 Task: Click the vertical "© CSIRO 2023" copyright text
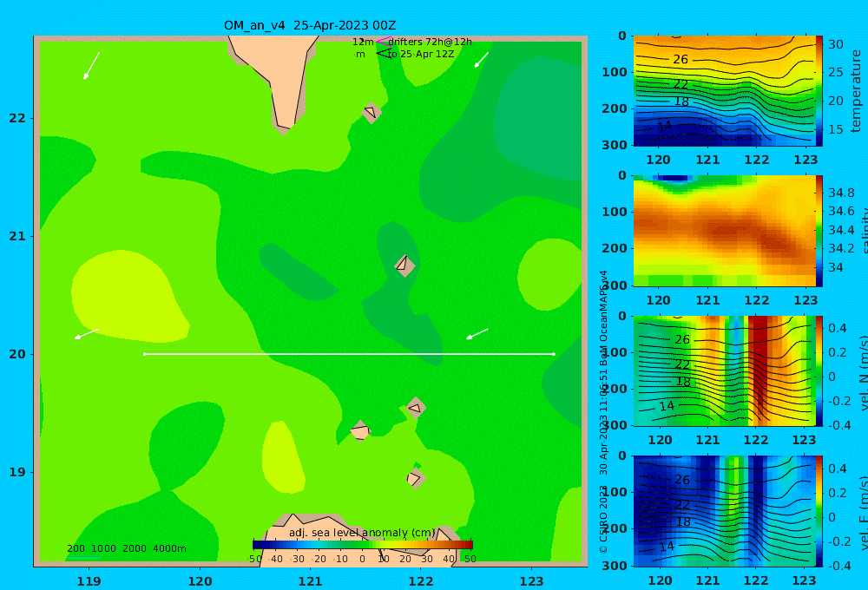point(604,519)
